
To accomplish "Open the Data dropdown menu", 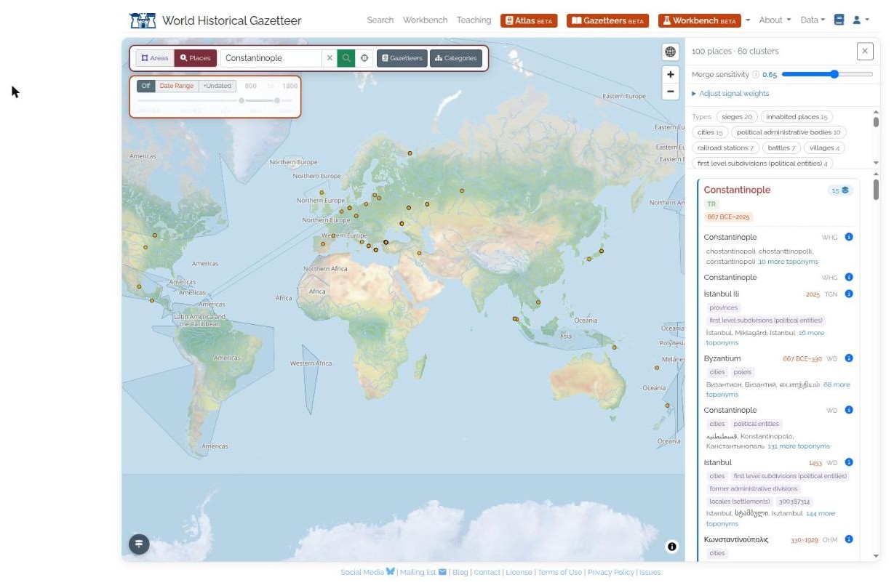I will [x=813, y=20].
